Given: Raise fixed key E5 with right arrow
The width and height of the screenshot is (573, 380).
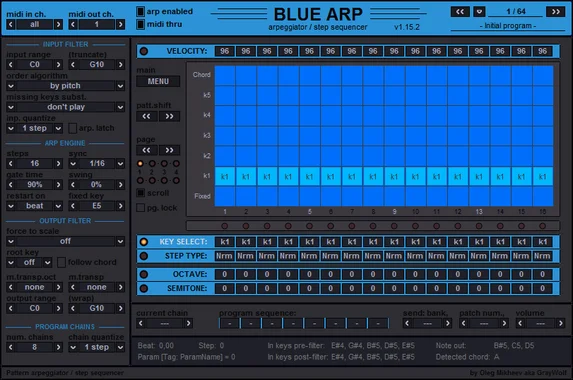Looking at the screenshot, I should [120, 206].
